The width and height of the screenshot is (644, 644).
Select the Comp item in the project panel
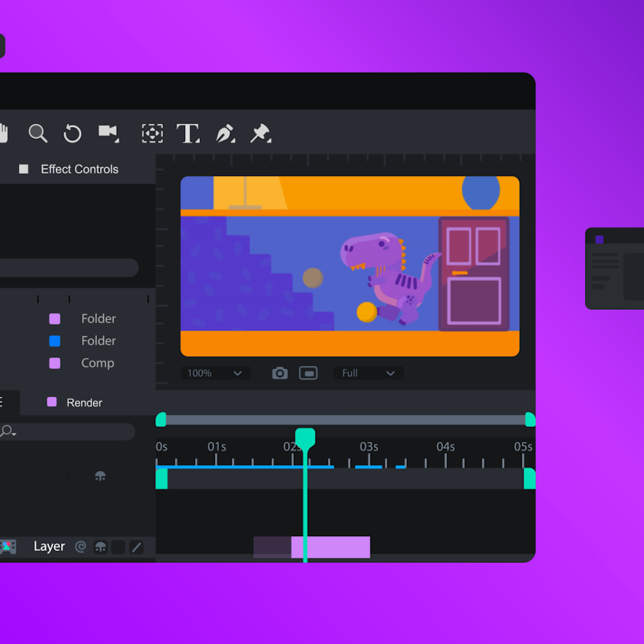(x=97, y=363)
